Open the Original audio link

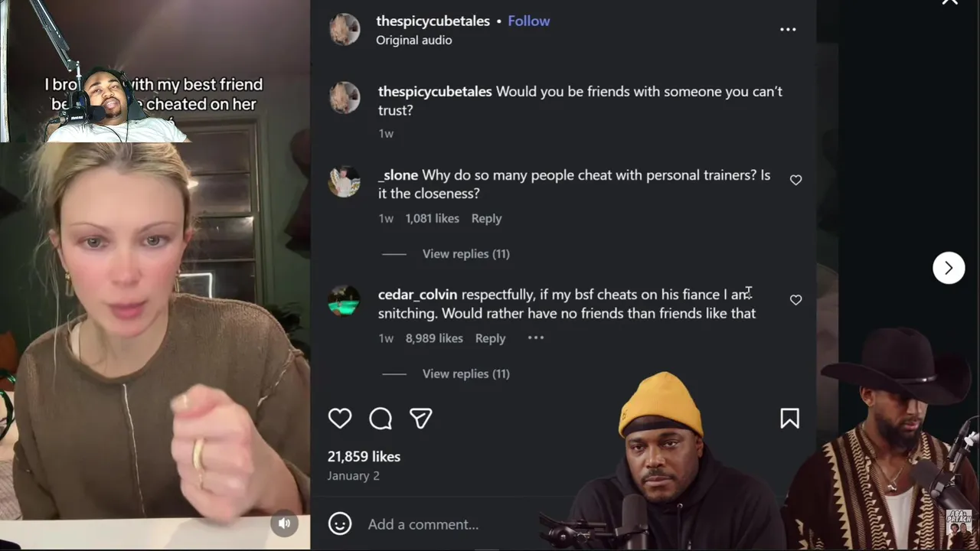coord(413,40)
